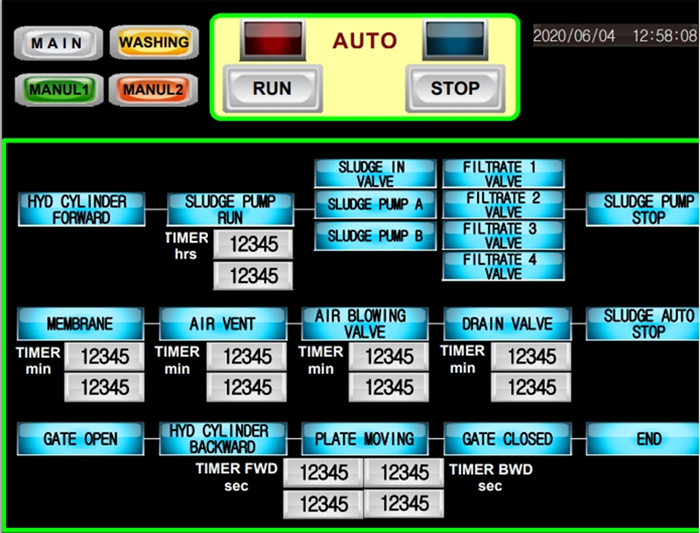Click the PLATE MOVING step block
Viewport: 700px width, 533px height.
tap(365, 439)
